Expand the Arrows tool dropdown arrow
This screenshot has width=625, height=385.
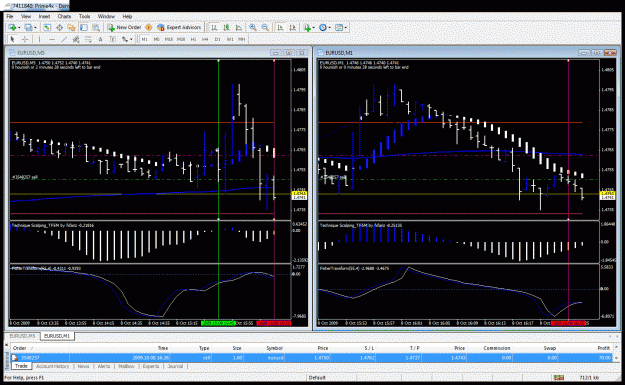pos(131,39)
